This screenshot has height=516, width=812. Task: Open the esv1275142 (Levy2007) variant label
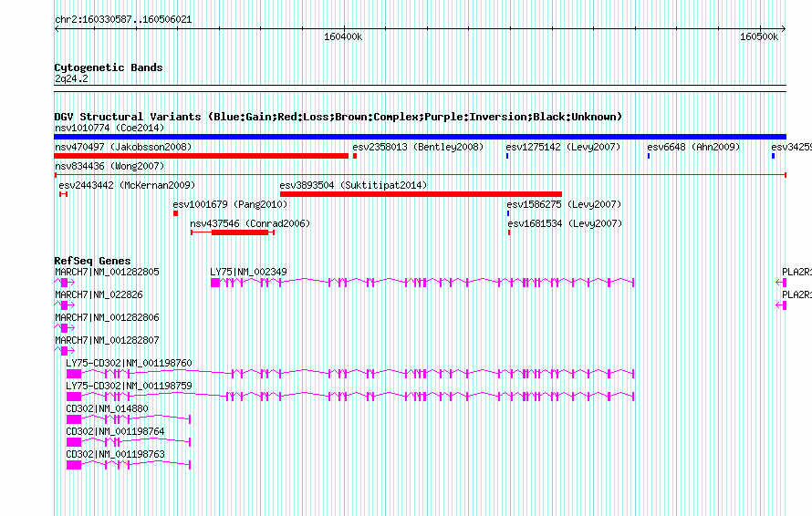(564, 147)
